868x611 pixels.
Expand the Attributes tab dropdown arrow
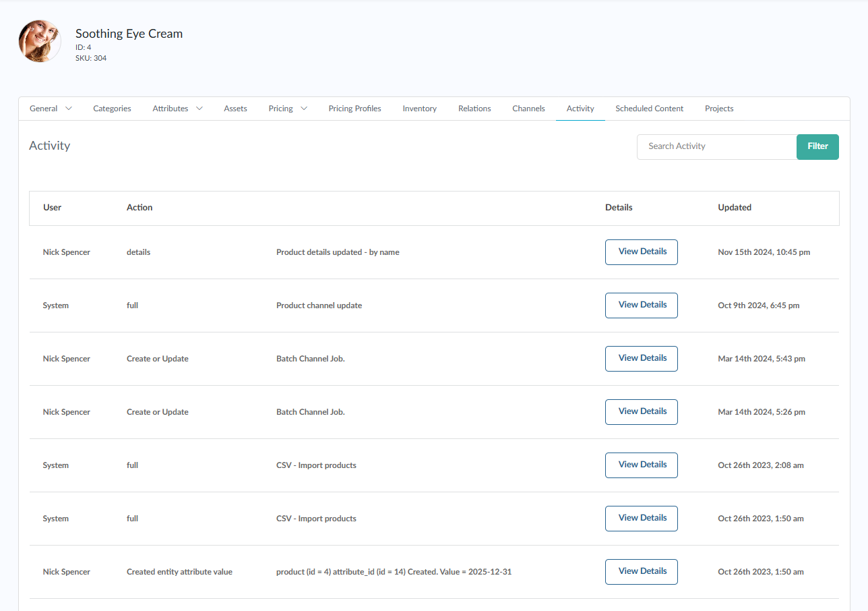[x=199, y=109]
